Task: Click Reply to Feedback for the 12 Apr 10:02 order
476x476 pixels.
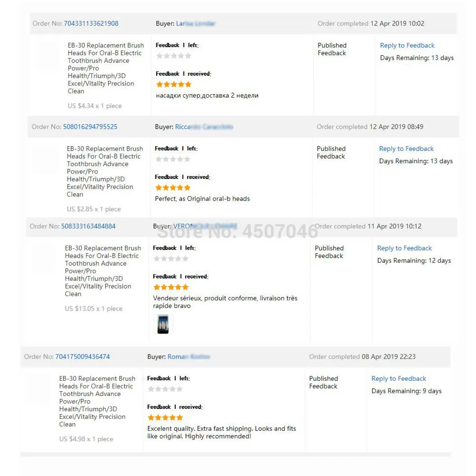Action: pos(407,46)
